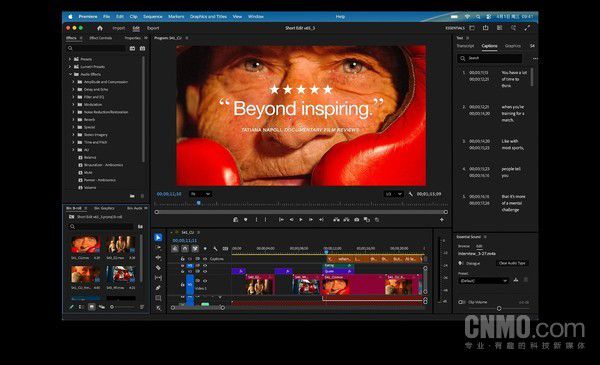Expand Noise Reduction/Restoration folder
The height and width of the screenshot is (365, 600).
[x=73, y=112]
